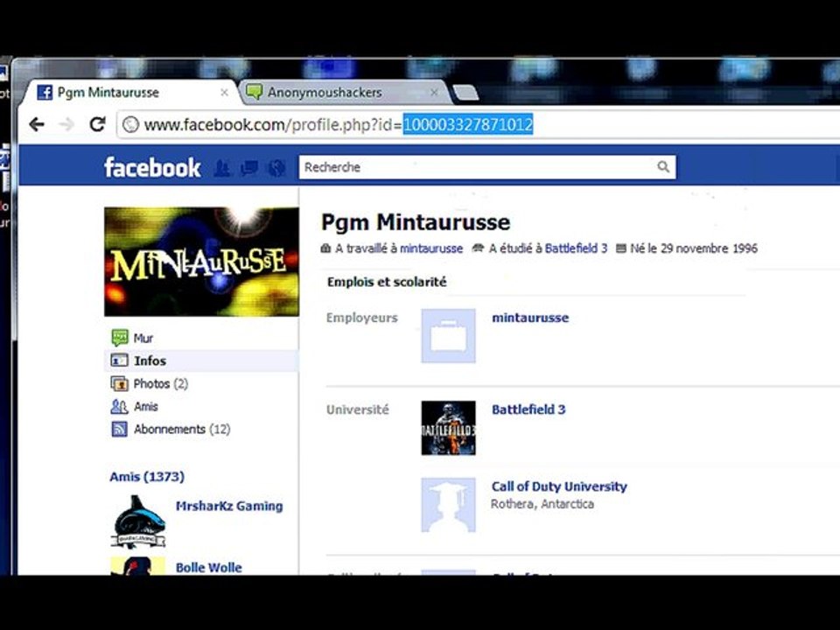Open the notifications globe icon in Facebook header

[x=276, y=168]
